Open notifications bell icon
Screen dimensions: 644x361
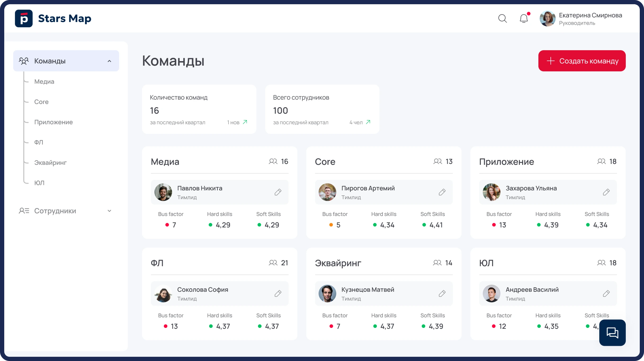(x=524, y=18)
